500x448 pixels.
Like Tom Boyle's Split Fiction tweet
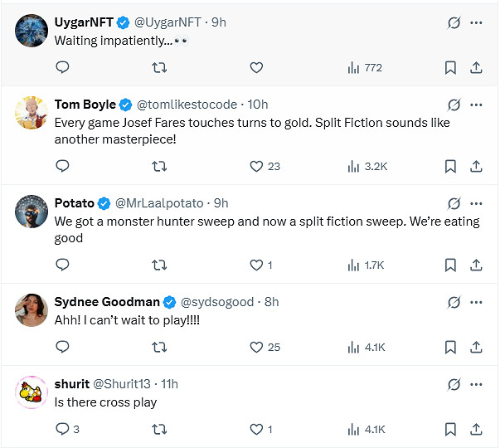(x=256, y=166)
